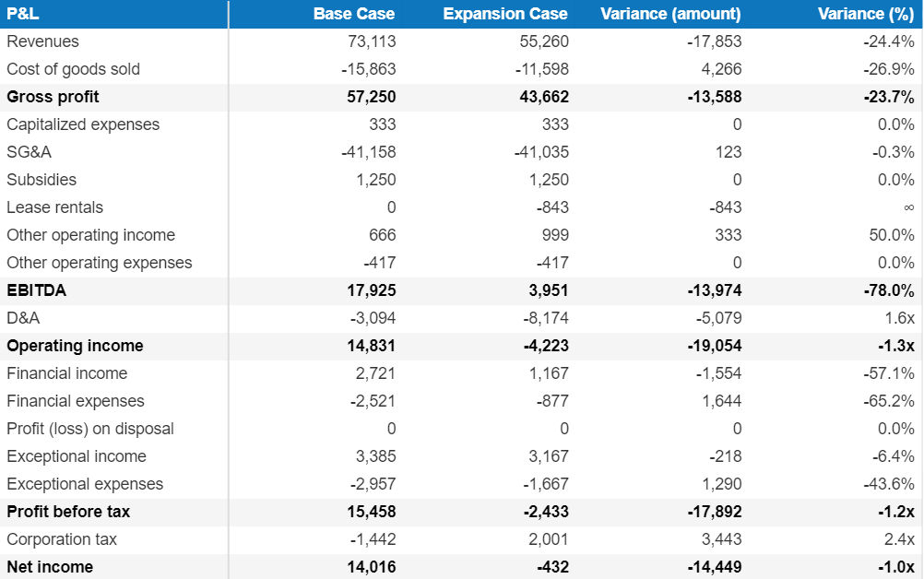
Task: Select the Cost of goods sold label
Action: (73, 69)
